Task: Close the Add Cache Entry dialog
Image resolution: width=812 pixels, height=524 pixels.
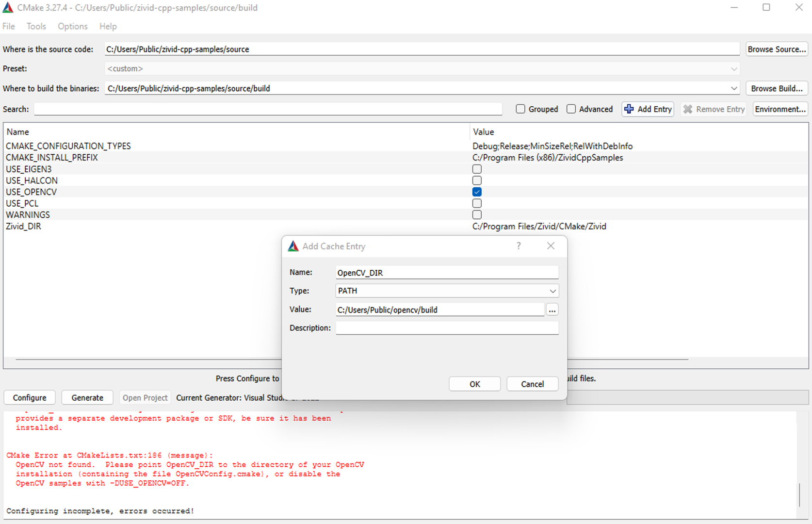Action: tap(551, 246)
